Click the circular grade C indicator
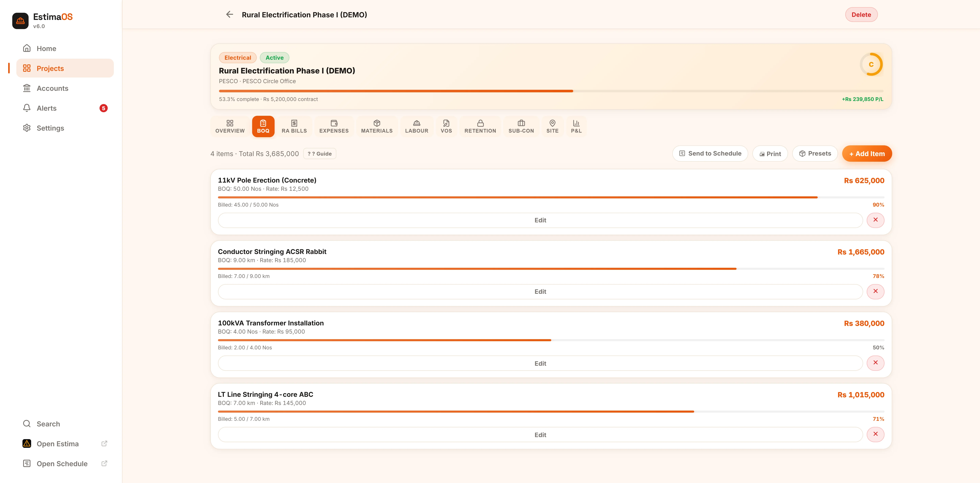The width and height of the screenshot is (980, 483). [x=871, y=64]
